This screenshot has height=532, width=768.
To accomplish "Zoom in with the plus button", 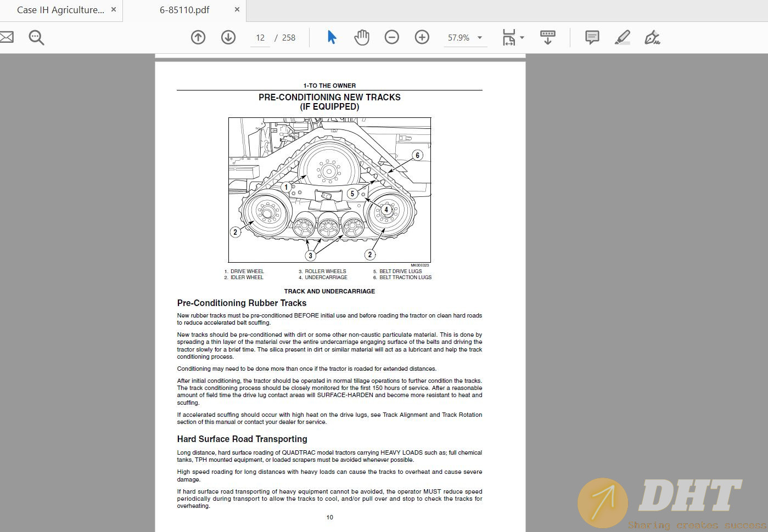I will (422, 37).
